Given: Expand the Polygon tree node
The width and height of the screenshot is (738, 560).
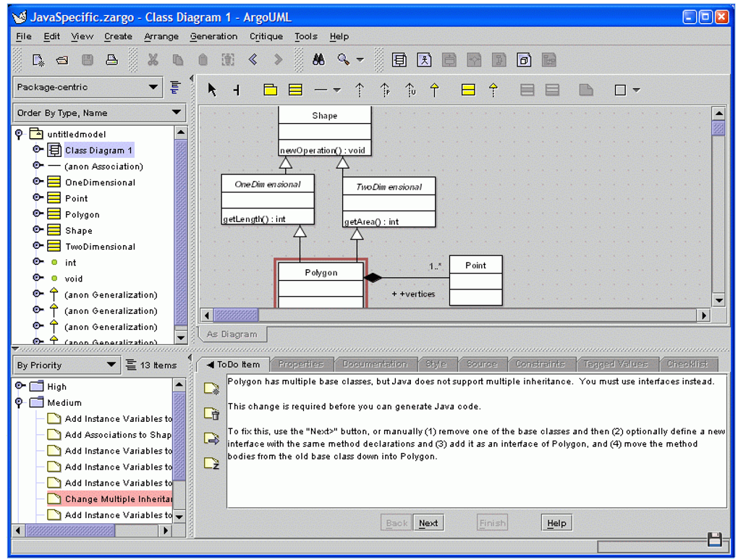Looking at the screenshot, I should pyautogui.click(x=38, y=213).
